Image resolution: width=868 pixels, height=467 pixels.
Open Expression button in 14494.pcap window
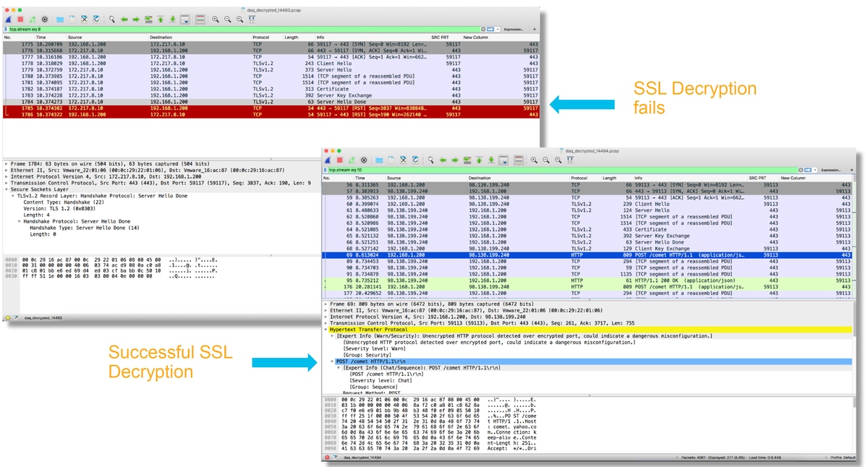point(832,170)
